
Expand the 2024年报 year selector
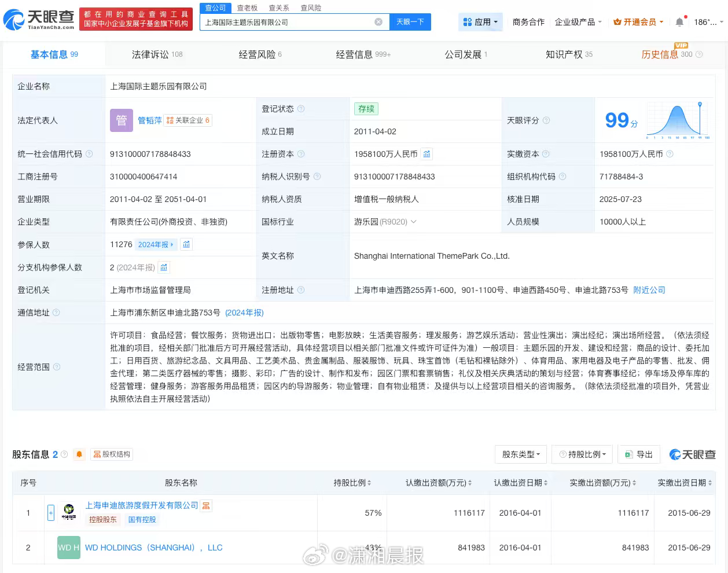(x=156, y=244)
